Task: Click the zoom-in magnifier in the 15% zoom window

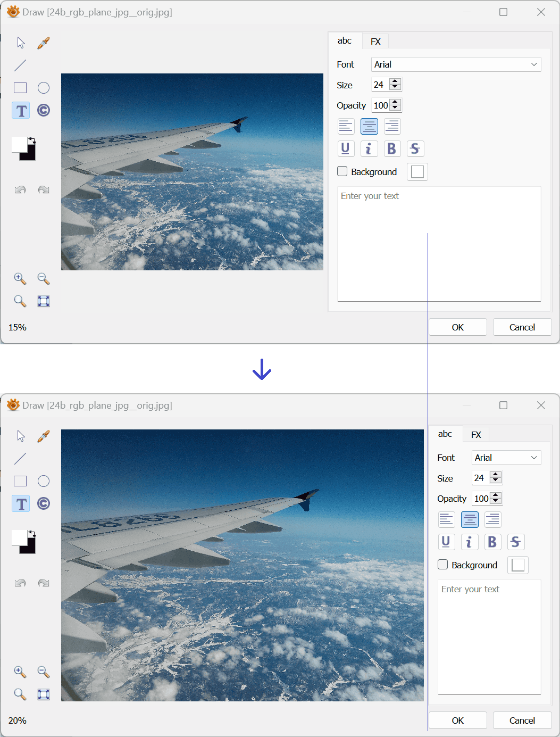Action: [20, 278]
